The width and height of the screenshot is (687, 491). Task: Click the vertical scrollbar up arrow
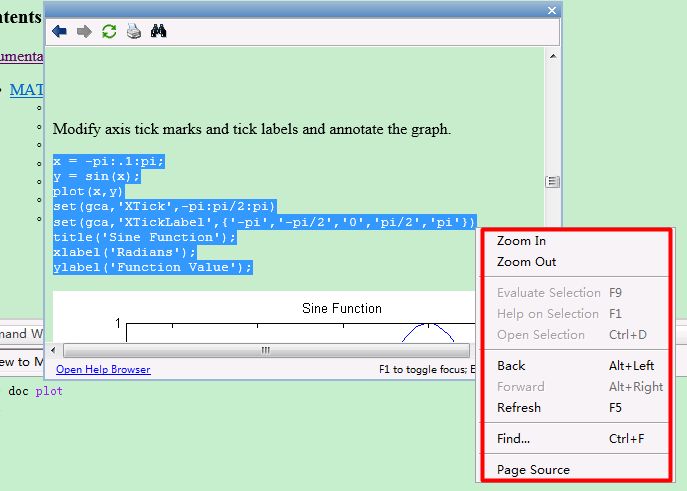point(553,56)
